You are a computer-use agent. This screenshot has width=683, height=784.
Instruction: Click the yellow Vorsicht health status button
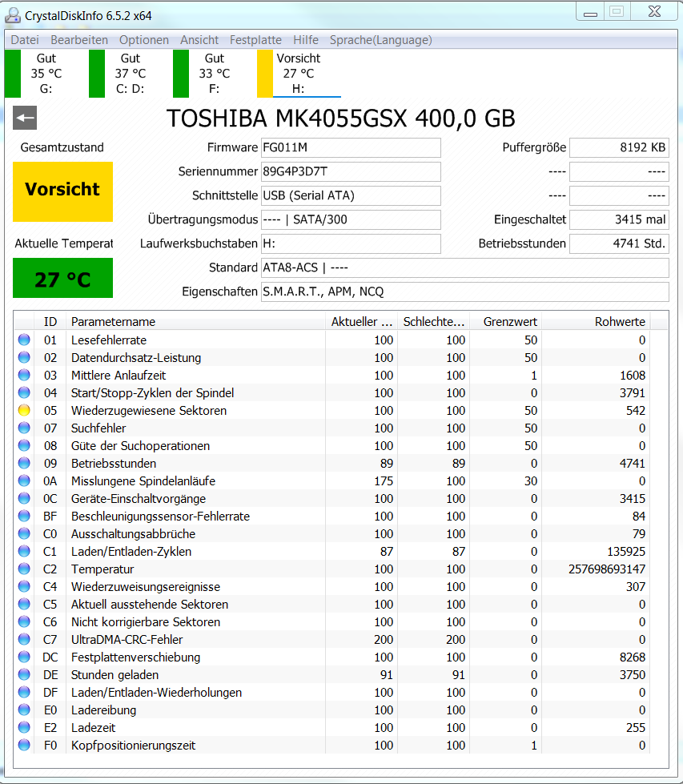(x=63, y=191)
